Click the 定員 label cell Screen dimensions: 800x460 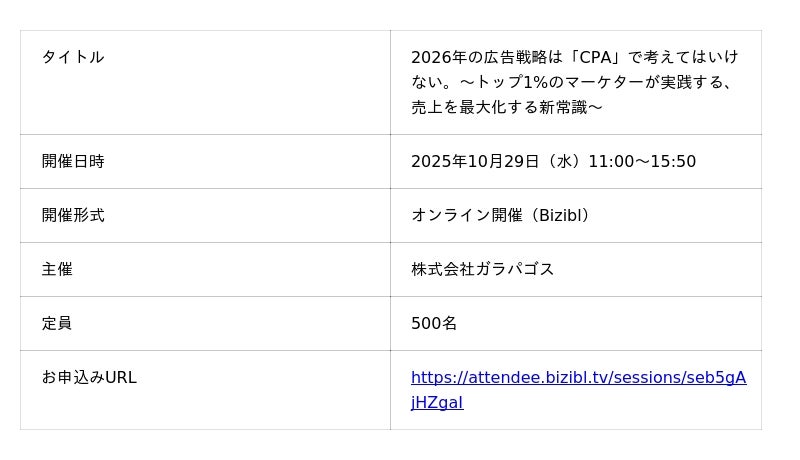(x=57, y=323)
